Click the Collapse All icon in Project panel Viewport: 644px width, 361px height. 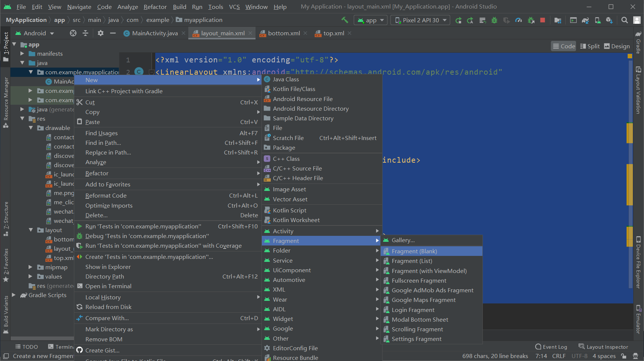[x=85, y=33]
